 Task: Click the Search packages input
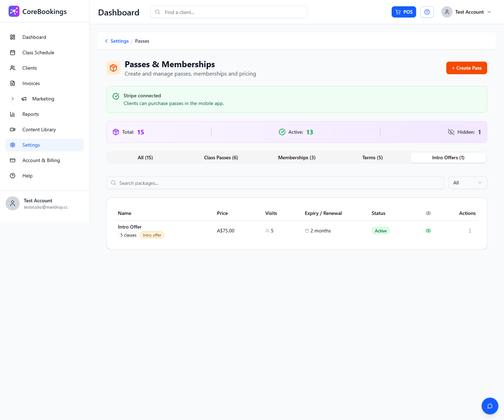[x=275, y=183]
